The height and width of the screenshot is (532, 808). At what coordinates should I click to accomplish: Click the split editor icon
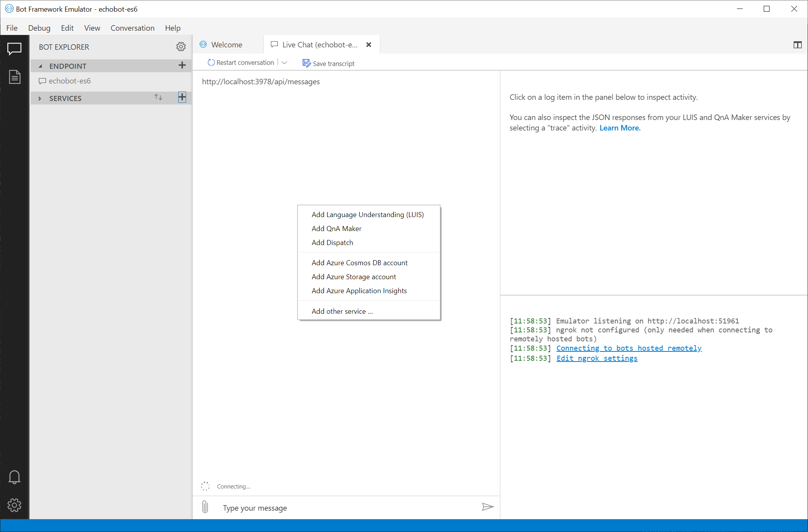pos(798,45)
